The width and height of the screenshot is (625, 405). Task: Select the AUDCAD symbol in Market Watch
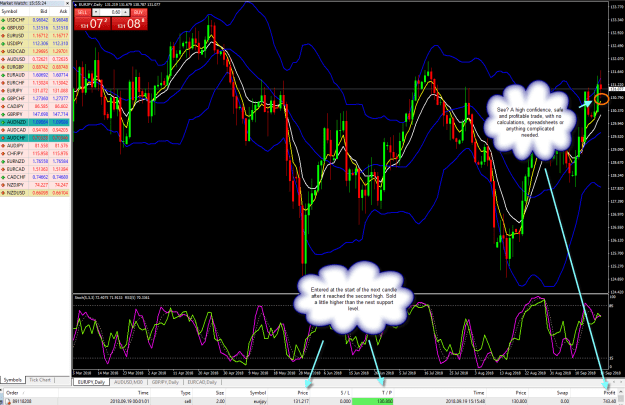tap(16, 130)
